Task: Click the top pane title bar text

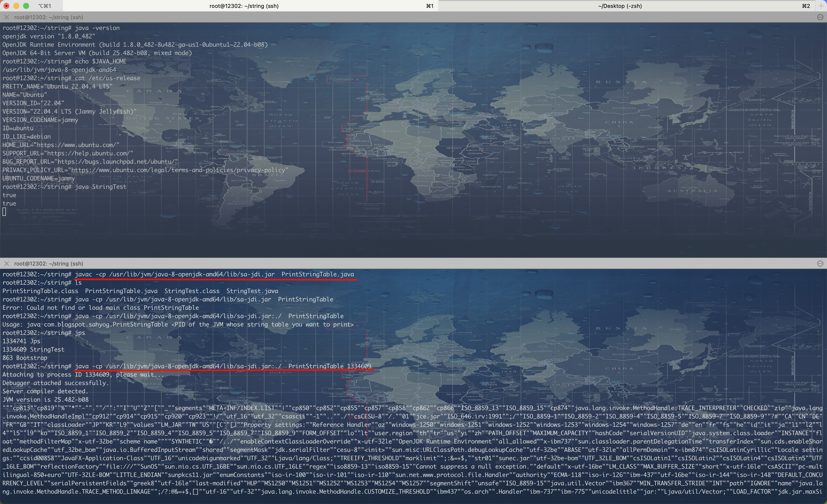Action: 49,17
